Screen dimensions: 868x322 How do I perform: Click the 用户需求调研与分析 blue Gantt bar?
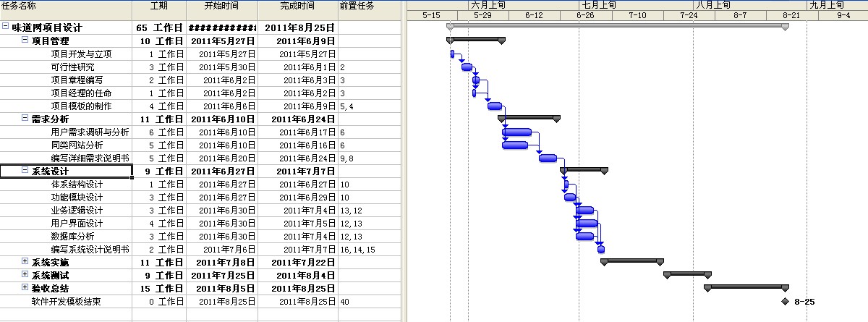[516, 132]
